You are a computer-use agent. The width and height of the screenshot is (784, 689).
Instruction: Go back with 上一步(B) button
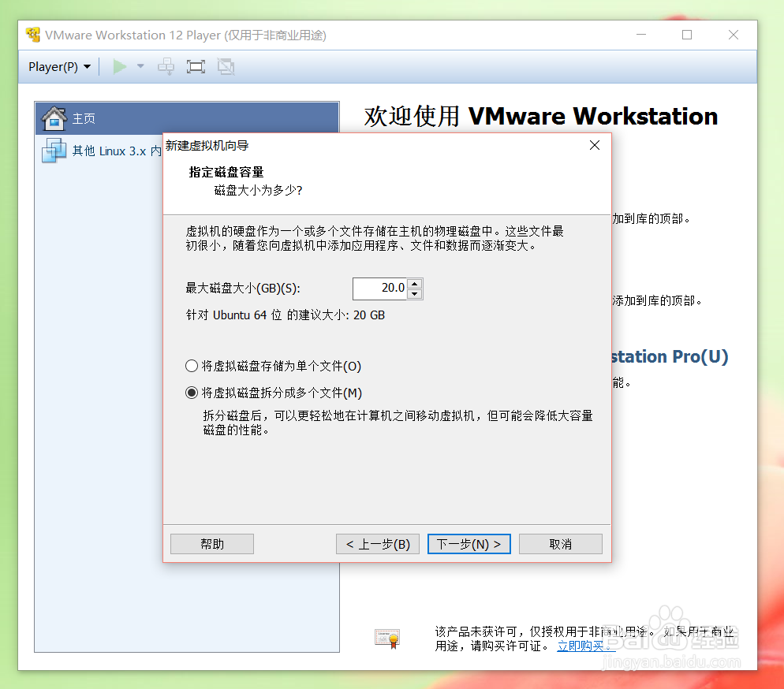pos(378,544)
